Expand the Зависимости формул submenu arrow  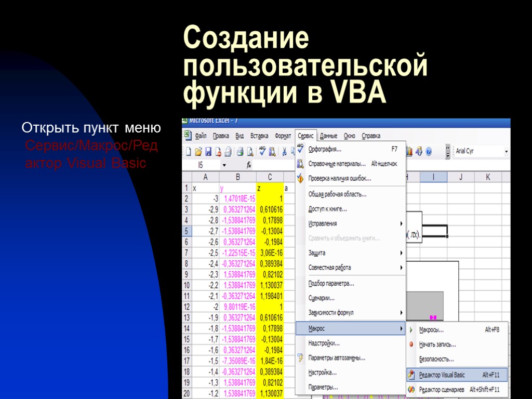pyautogui.click(x=401, y=312)
